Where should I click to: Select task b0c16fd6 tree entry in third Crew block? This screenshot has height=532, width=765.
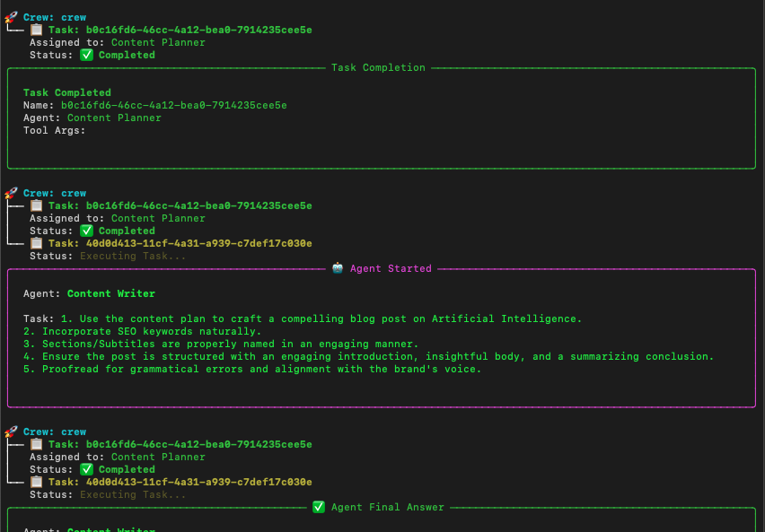pyautogui.click(x=180, y=444)
